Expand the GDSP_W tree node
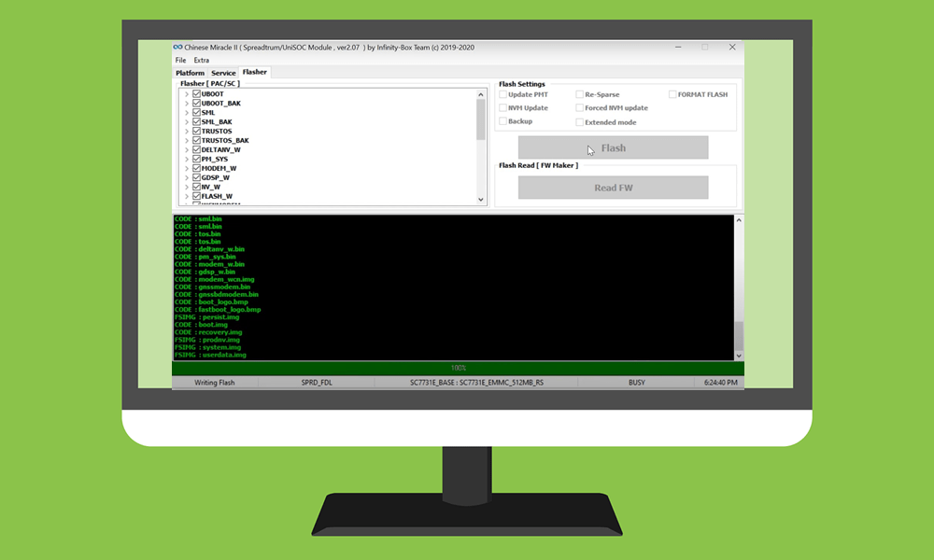Image resolution: width=934 pixels, height=560 pixels. pos(187,178)
